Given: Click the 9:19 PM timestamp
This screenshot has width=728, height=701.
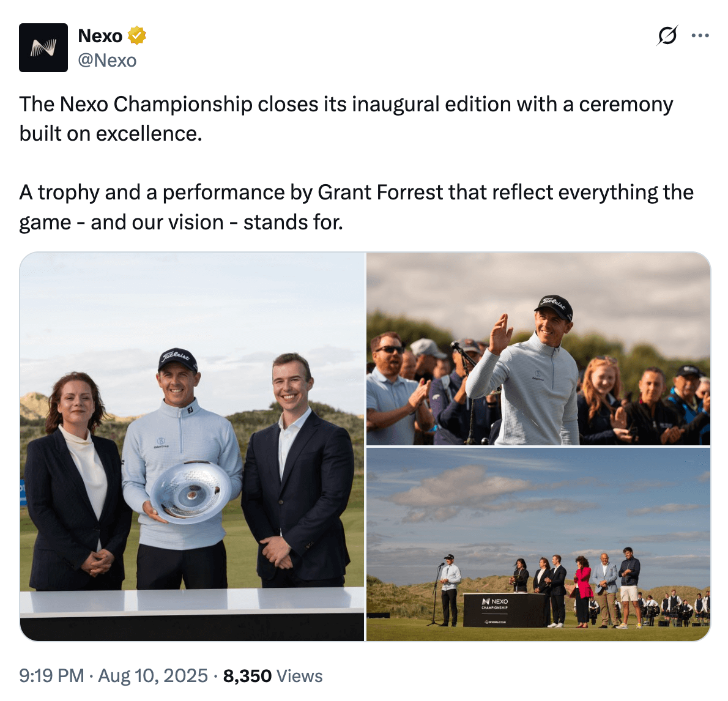Looking at the screenshot, I should 51,676.
